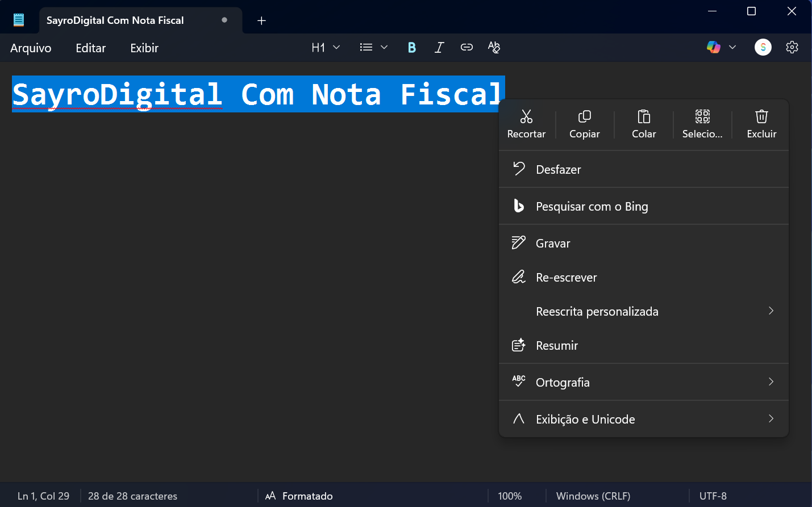Click the Copilot icon in the toolbar
The image size is (812, 507).
[x=714, y=47]
